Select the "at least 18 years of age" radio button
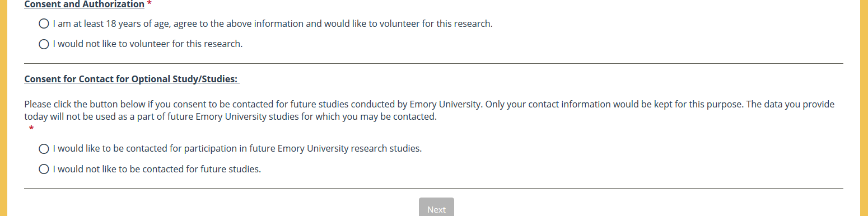 tap(44, 24)
